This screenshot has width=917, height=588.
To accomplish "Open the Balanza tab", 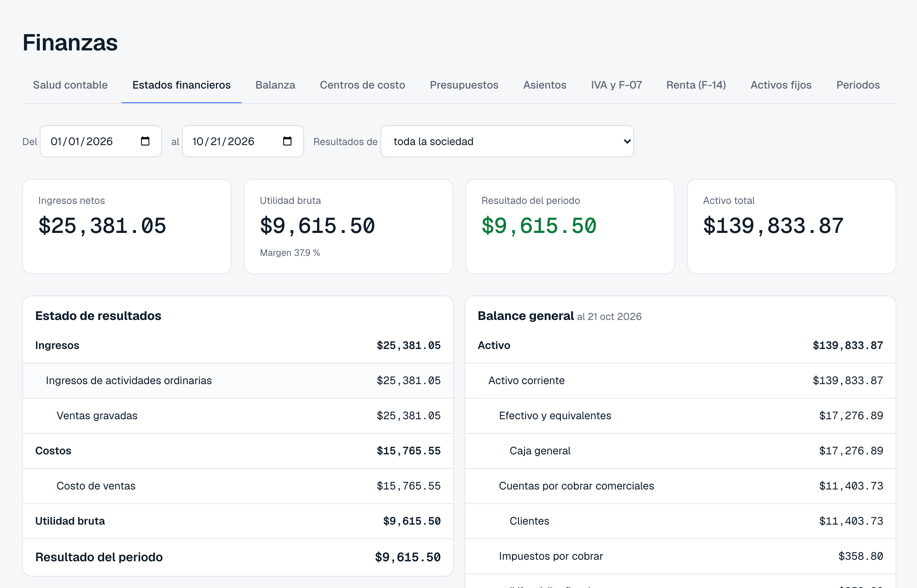I will [275, 85].
